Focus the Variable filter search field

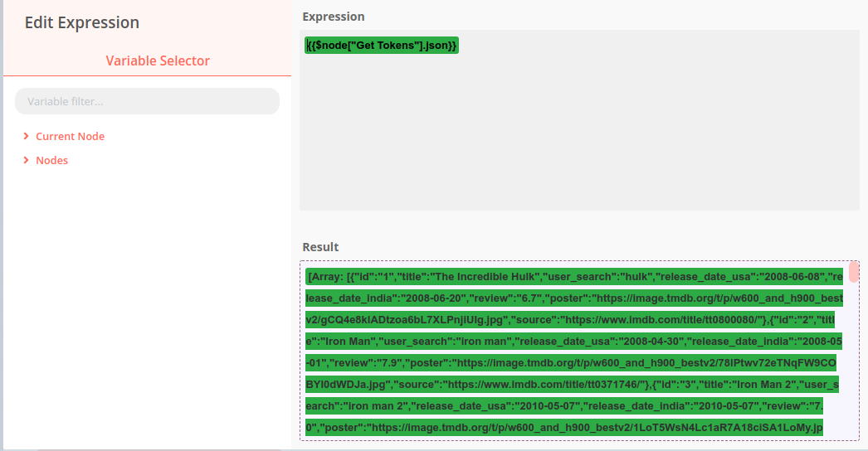(147, 101)
